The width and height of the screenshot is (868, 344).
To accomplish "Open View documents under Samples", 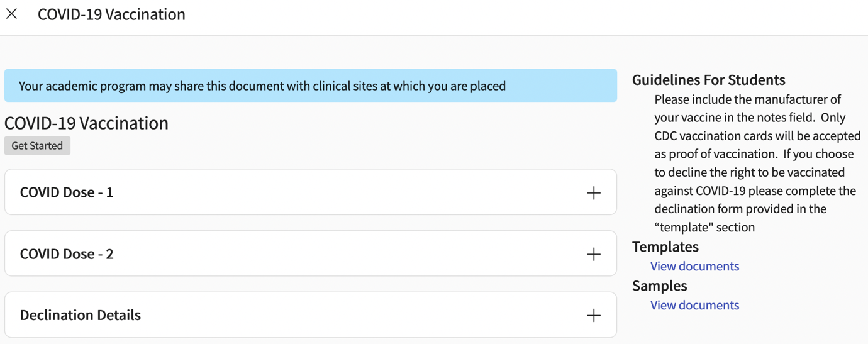I will (694, 305).
